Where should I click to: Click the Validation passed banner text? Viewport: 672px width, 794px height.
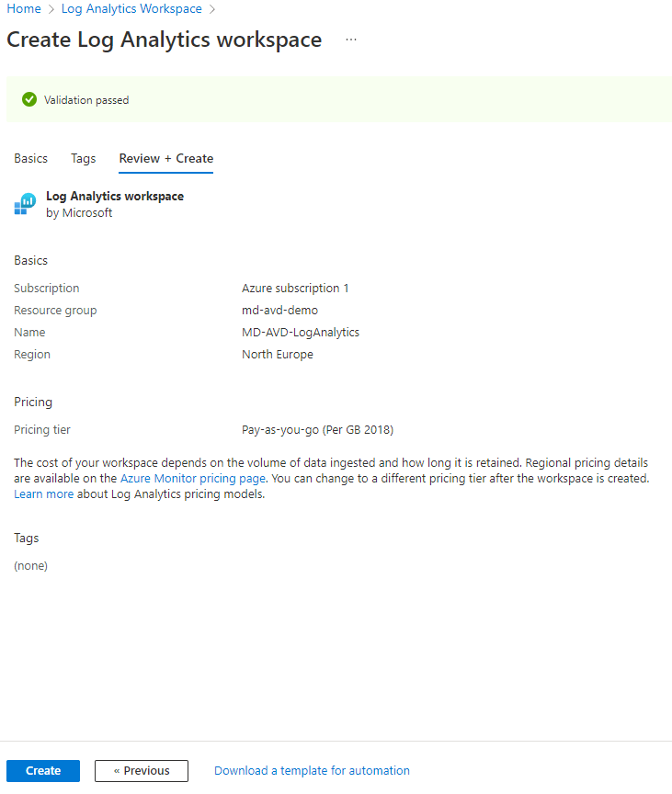pyautogui.click(x=86, y=100)
